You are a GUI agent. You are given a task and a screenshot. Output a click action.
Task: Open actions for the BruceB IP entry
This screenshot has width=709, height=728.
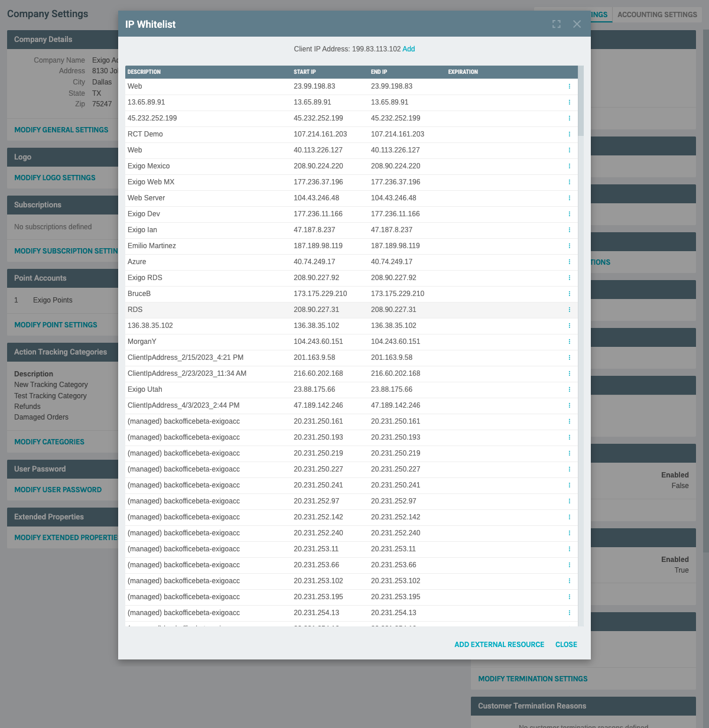click(x=569, y=294)
